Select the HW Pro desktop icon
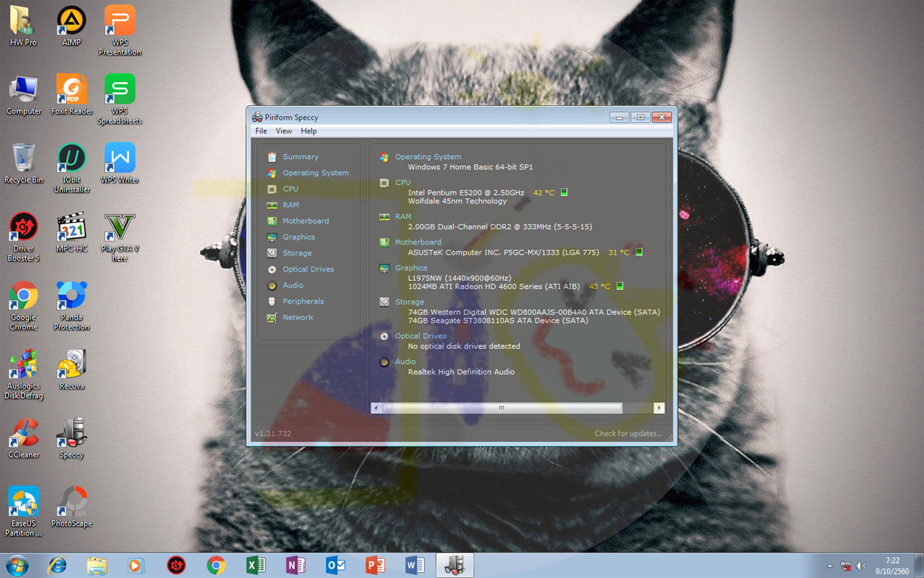Viewport: 924px width, 578px height. pos(23,26)
